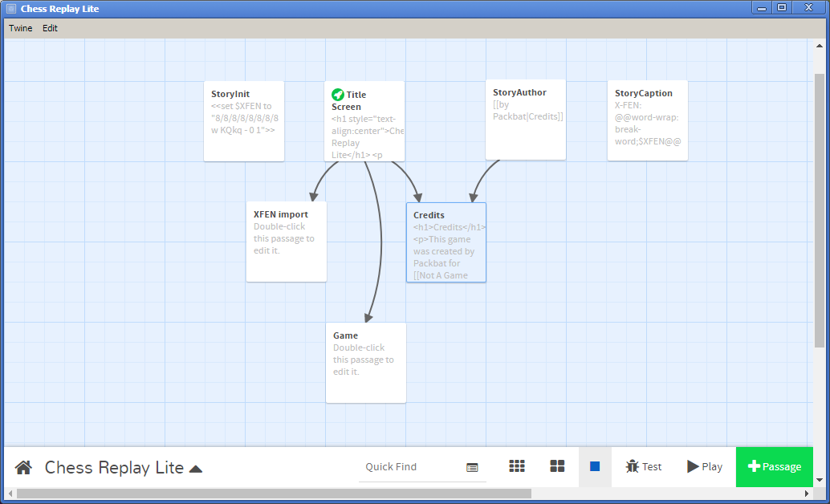
Task: Select the full-size blue square zoom view
Action: (x=595, y=466)
